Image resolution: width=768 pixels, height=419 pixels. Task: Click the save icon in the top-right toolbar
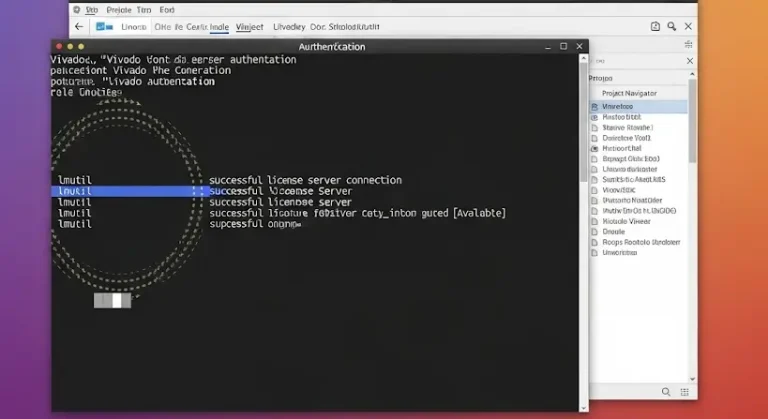(x=655, y=26)
